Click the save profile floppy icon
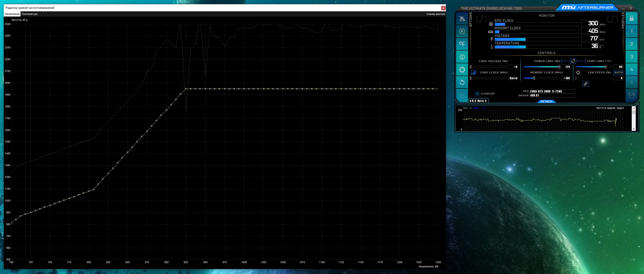 point(632,95)
